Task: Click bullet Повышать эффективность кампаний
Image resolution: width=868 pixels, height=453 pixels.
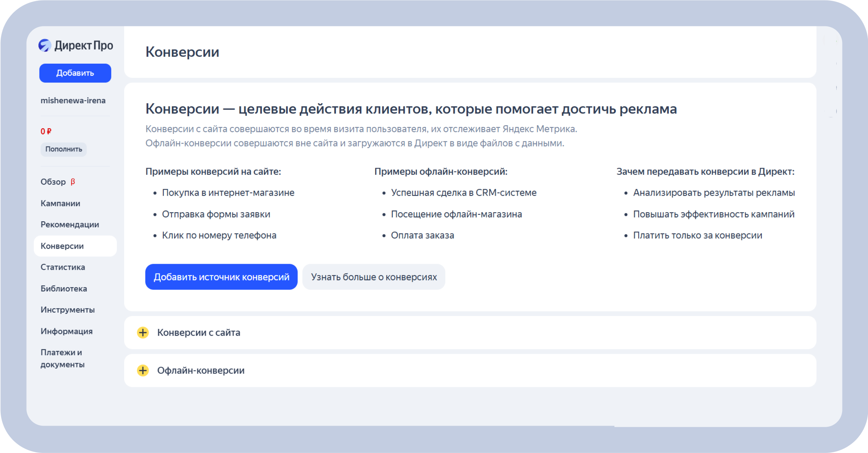Action: pos(714,214)
